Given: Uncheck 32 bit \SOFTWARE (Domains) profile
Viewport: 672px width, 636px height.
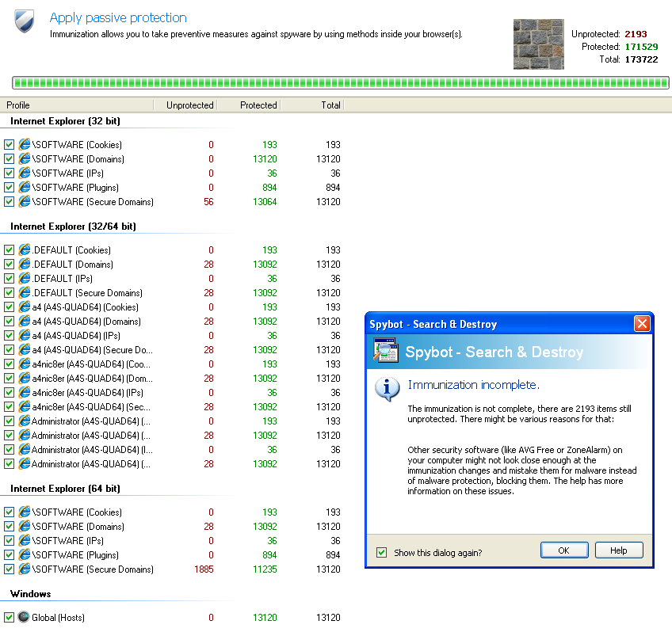Looking at the screenshot, I should pos(9,159).
